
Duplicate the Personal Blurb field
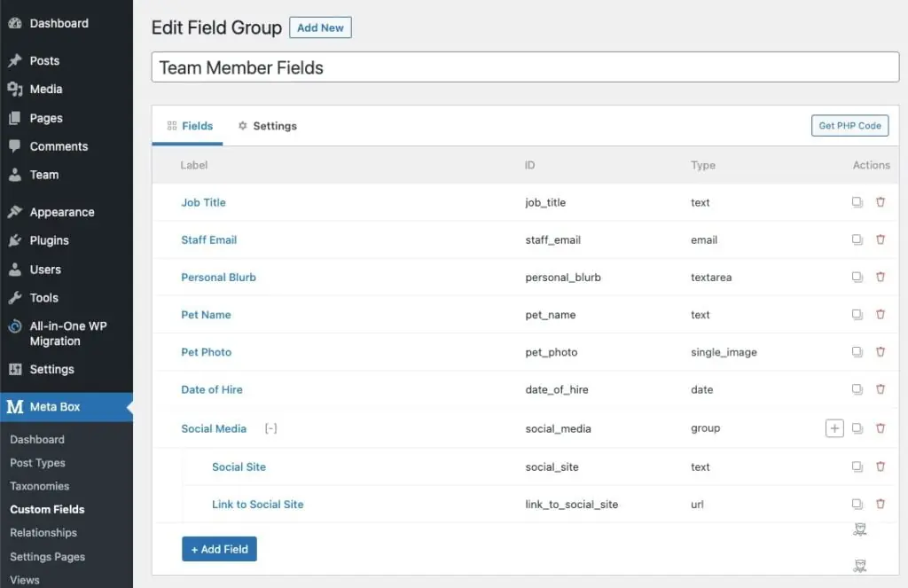point(857,277)
